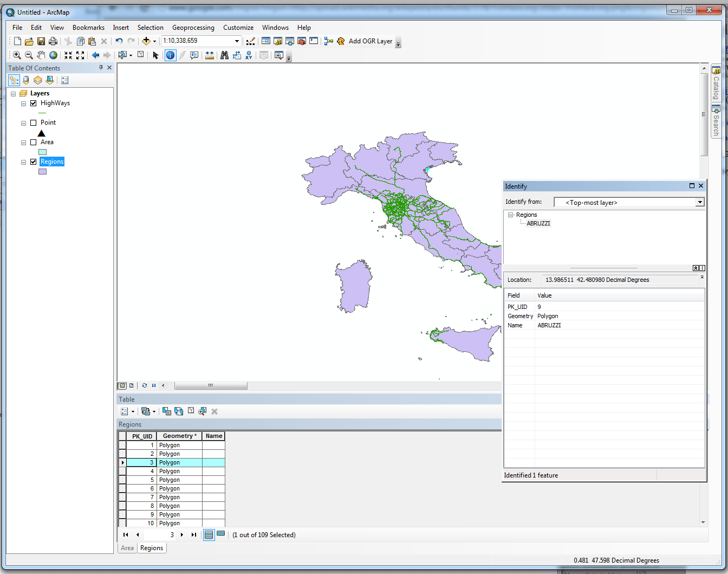Viewport: 728px width, 574px height.
Task: Open the File menu
Action: [17, 28]
